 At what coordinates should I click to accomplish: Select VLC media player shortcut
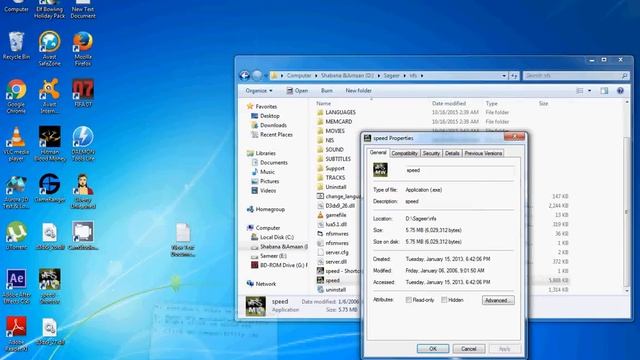16,144
